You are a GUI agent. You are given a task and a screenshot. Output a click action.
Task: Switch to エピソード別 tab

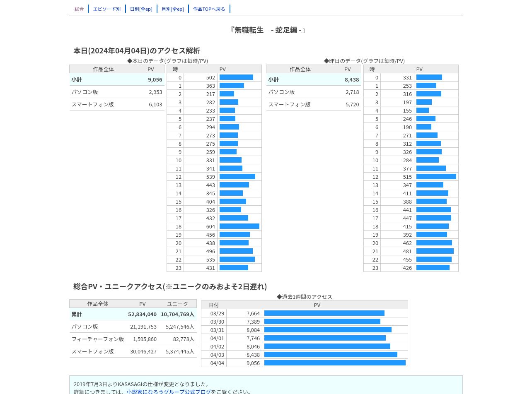click(107, 9)
